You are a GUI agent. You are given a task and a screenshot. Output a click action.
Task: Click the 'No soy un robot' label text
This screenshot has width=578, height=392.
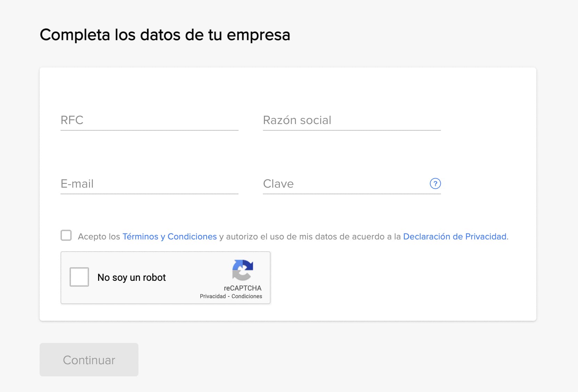pos(131,278)
